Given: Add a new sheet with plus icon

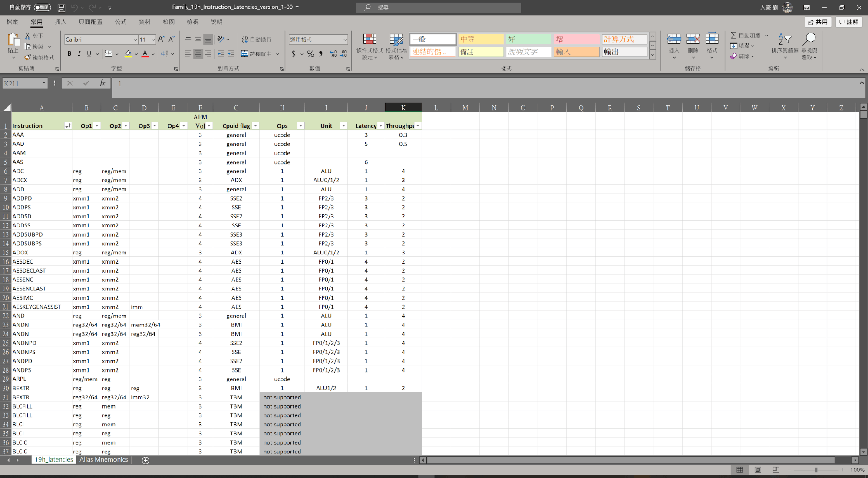Looking at the screenshot, I should coord(145,460).
